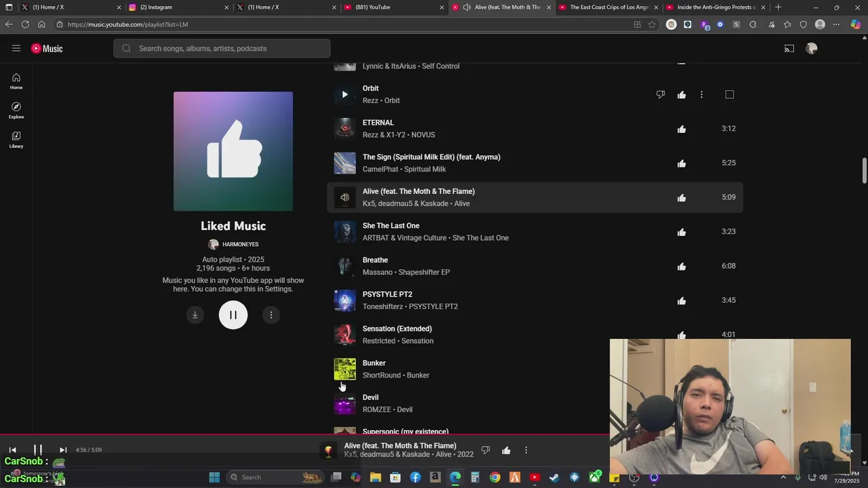Click the address bar URL
The height and width of the screenshot is (488, 868).
coord(127,24)
